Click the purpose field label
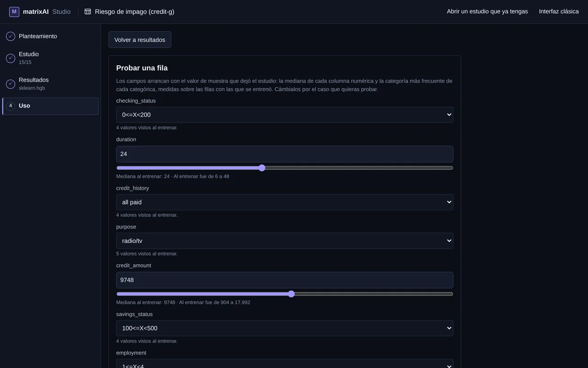 point(126,227)
